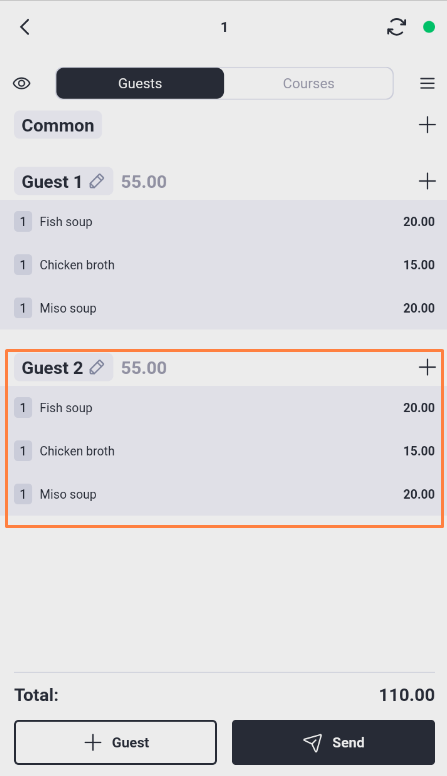This screenshot has height=776, width=447.
Task: Click Guest 2 Fish soup quantity badge
Action: [23, 408]
